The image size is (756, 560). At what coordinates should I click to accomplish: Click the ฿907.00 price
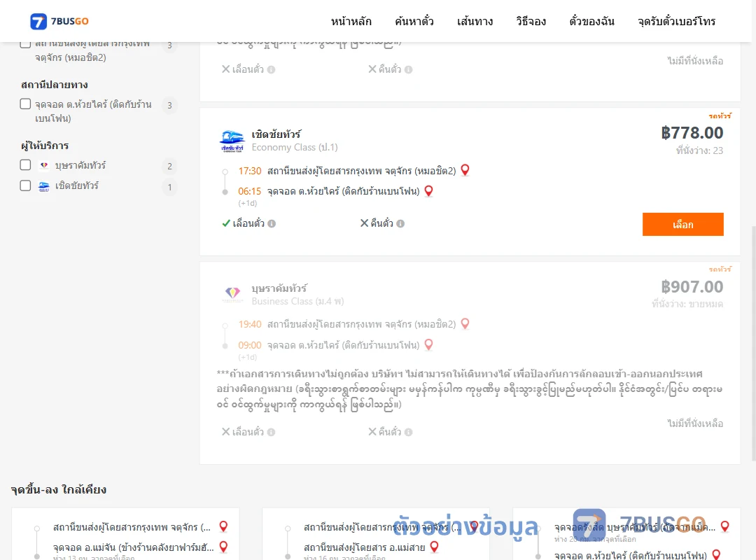pos(692,286)
